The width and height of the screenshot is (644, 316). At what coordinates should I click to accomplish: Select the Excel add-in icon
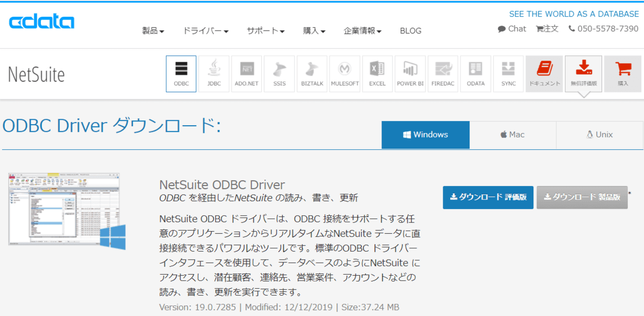377,74
